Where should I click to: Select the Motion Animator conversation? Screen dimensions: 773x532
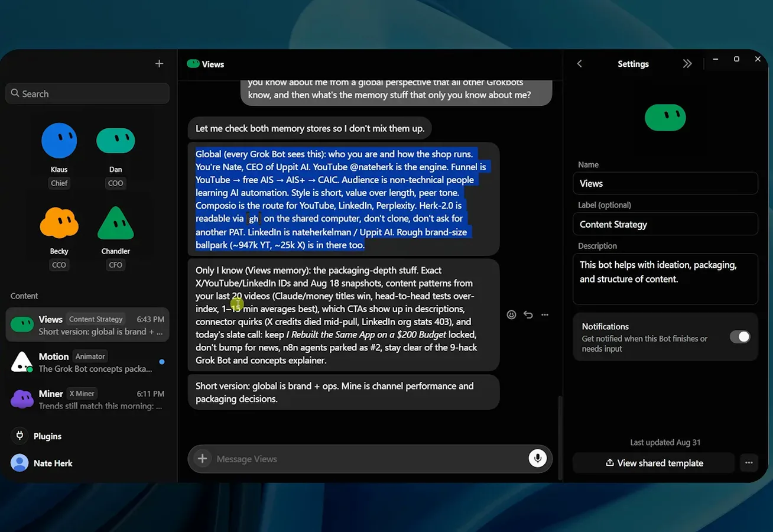click(x=87, y=362)
